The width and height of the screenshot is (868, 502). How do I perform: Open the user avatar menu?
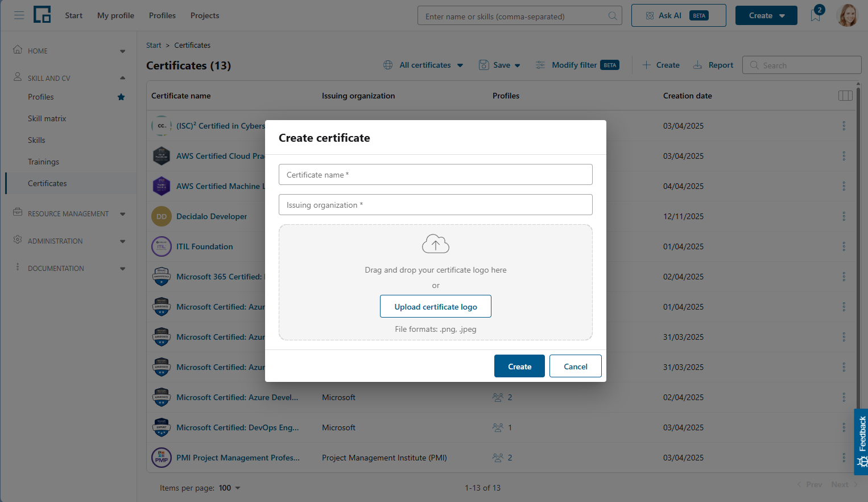point(848,15)
